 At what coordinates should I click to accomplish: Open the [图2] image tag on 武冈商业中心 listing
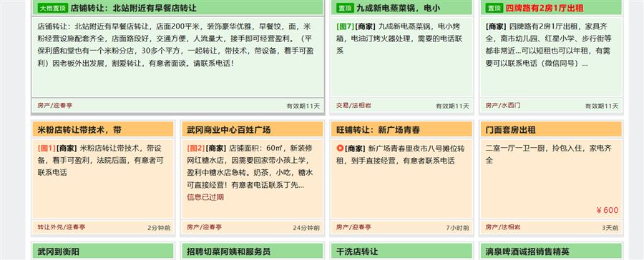(195, 148)
